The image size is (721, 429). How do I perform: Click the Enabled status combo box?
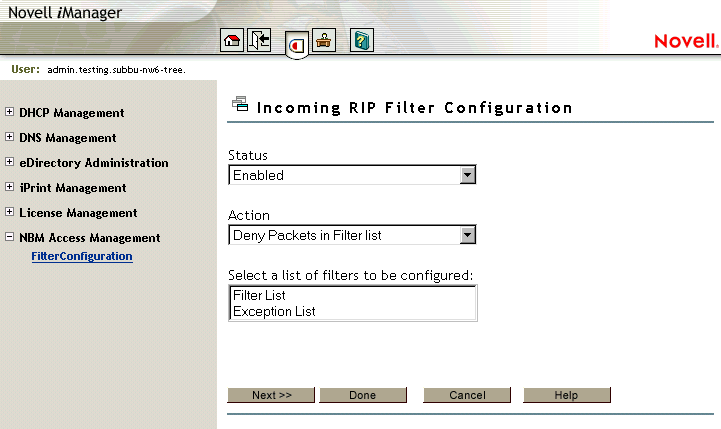tap(352, 175)
